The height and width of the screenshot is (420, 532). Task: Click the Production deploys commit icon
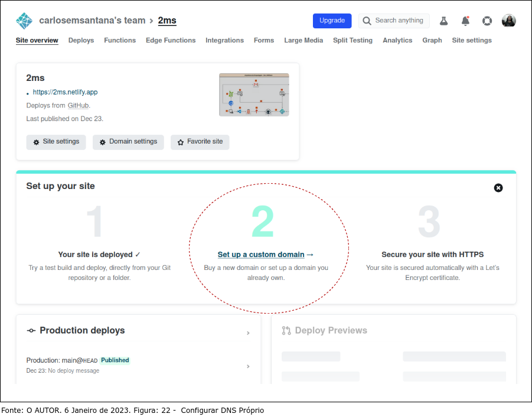[31, 330]
